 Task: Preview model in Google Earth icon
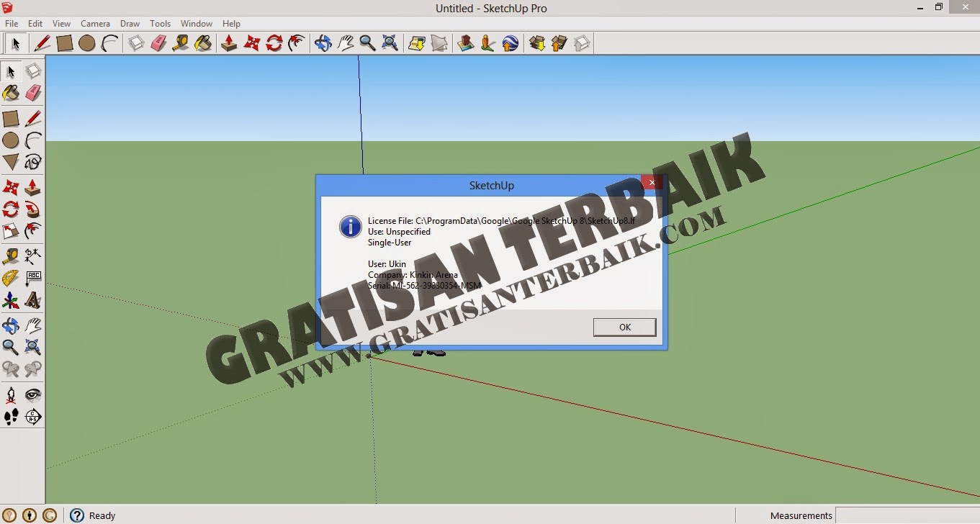pyautogui.click(x=510, y=44)
